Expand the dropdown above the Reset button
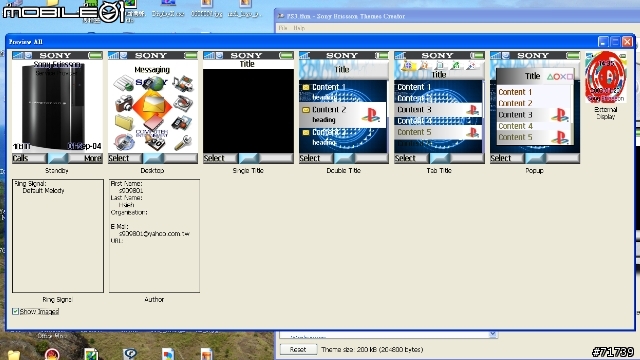 tap(493, 334)
